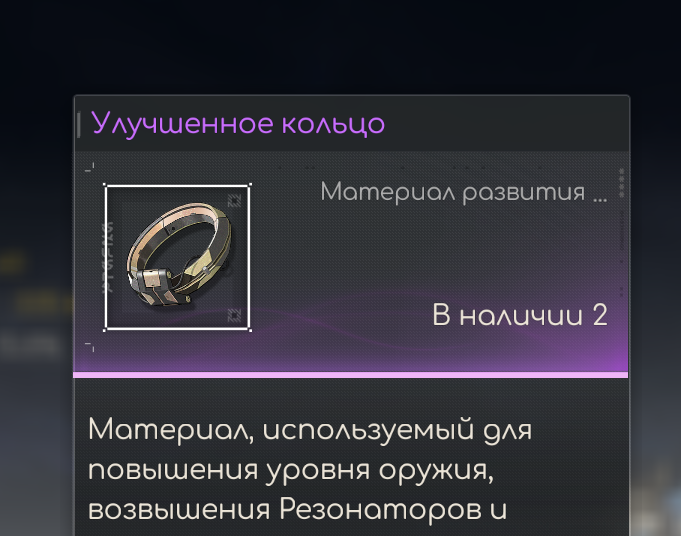Click the description line Материал, используемый для
The width and height of the screenshot is (681, 536).
point(310,431)
